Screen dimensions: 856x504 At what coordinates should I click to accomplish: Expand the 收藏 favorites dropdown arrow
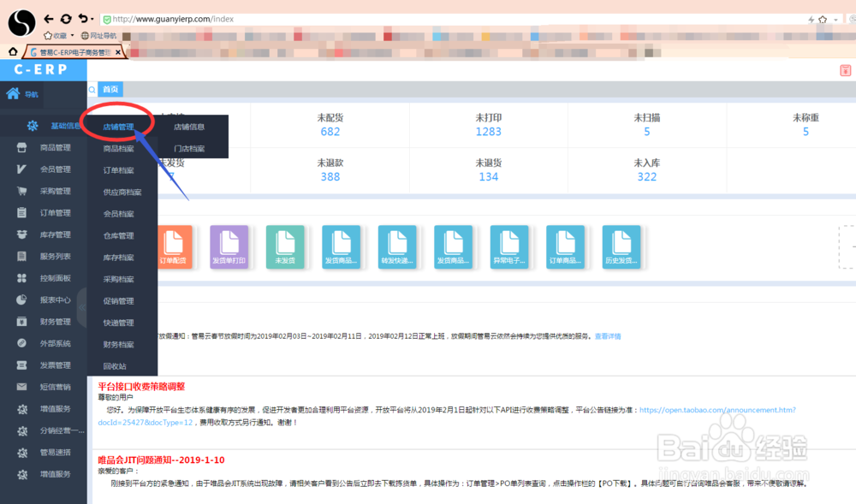point(72,35)
